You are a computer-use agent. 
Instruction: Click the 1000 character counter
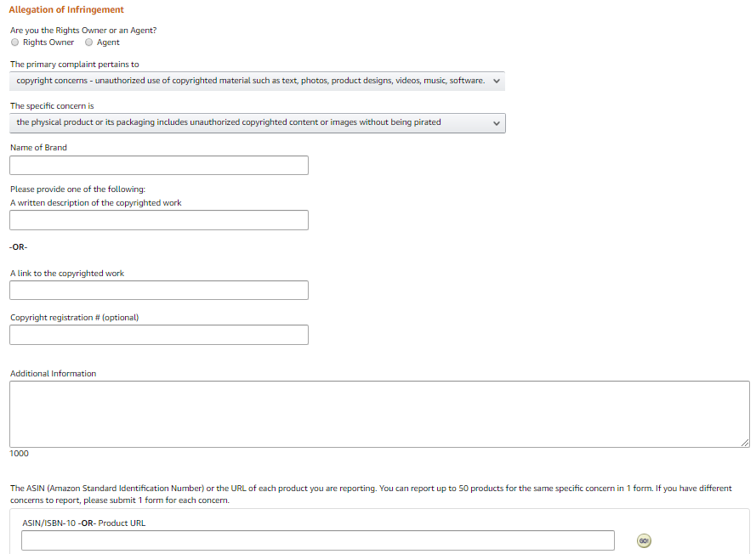(x=19, y=454)
